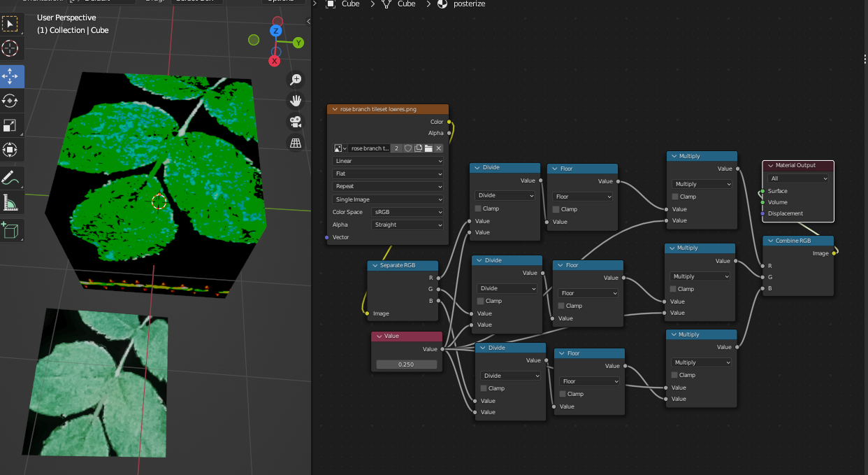The height and width of the screenshot is (475, 868).
Task: Open the sRGB Color Space dropdown
Action: click(x=407, y=212)
